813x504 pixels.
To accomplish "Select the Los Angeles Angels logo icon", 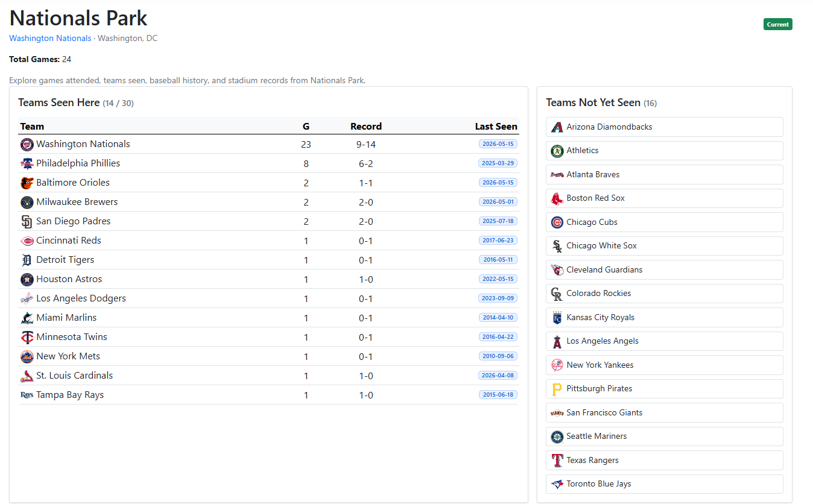I will [557, 341].
